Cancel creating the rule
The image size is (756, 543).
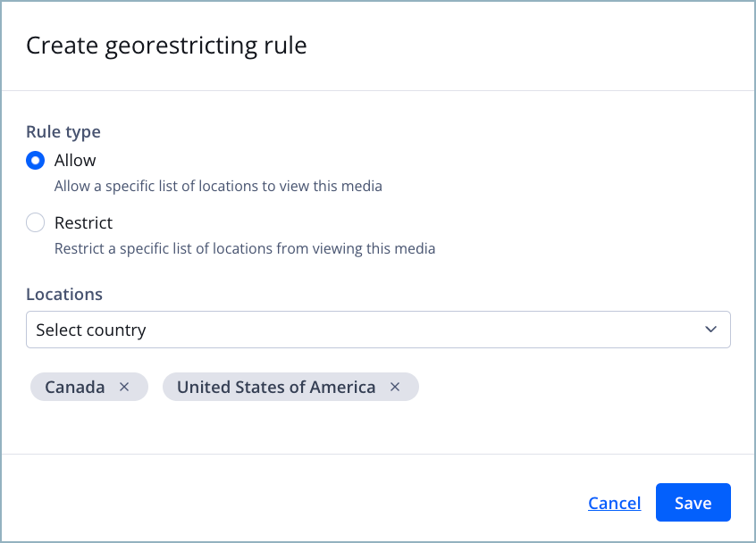614,502
